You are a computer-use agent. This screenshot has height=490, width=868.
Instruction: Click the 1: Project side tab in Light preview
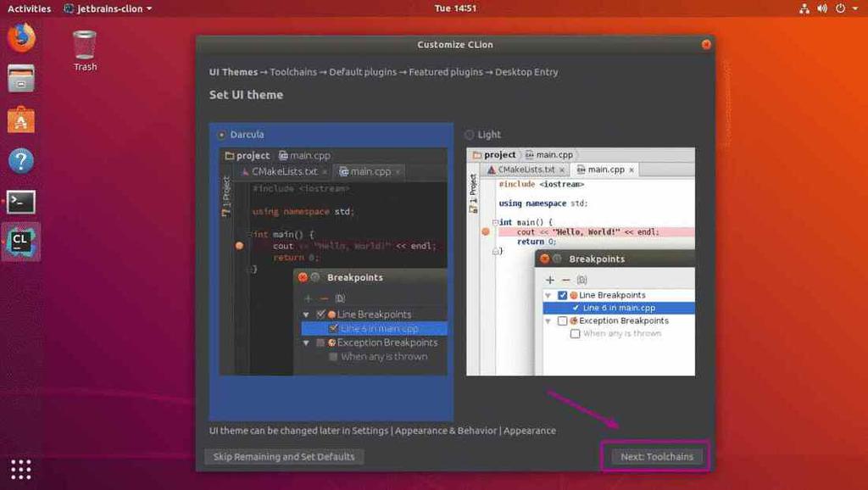click(473, 193)
